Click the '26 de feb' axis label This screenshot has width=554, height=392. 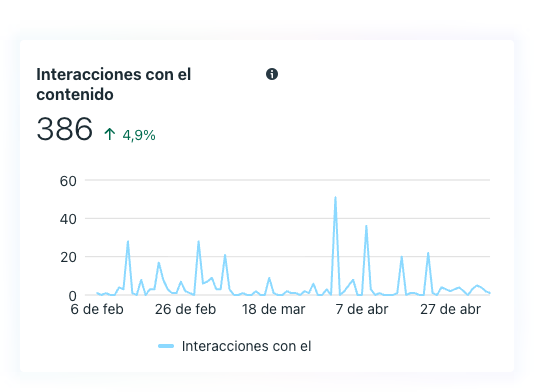coord(185,309)
